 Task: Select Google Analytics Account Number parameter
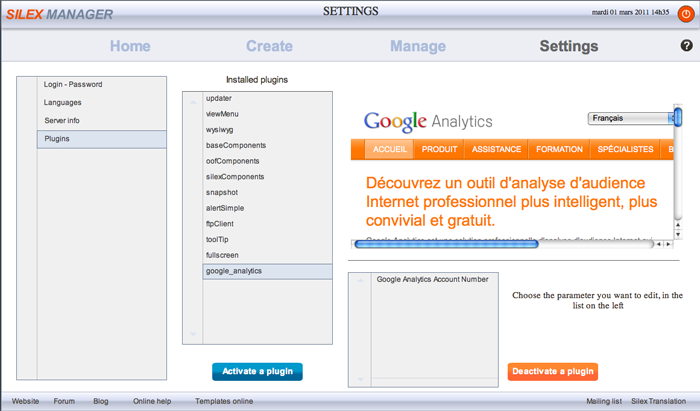coord(434,279)
